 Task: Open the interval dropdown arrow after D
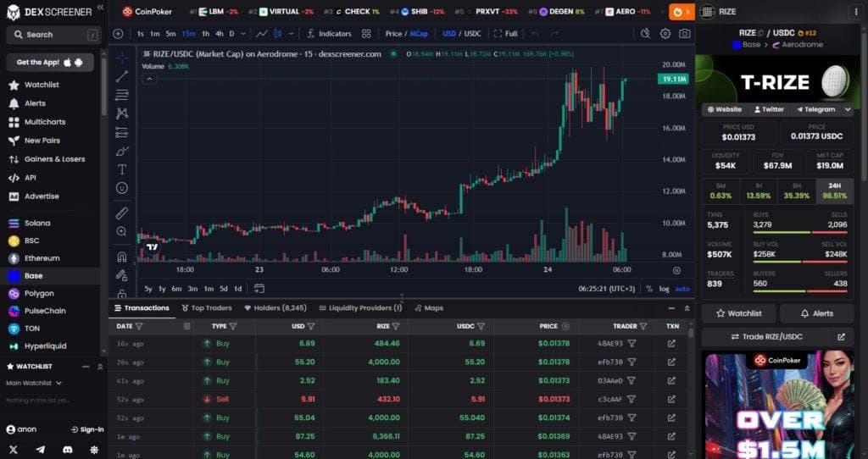tap(242, 34)
